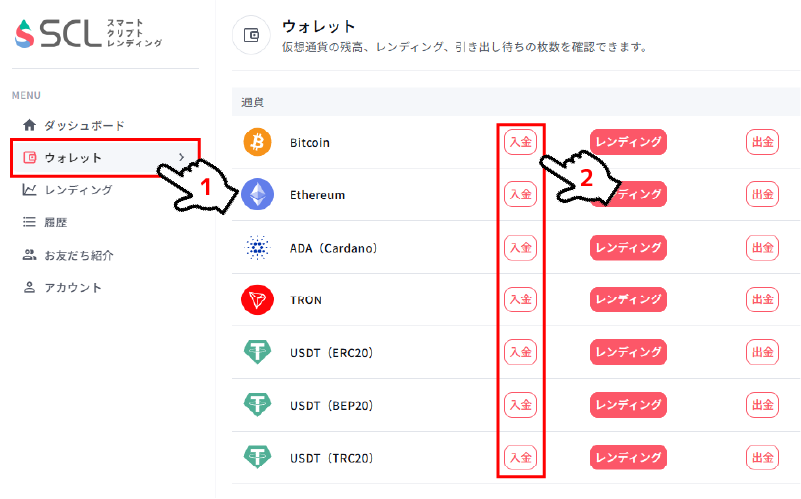Click the TRON coin icon
Viewport: 801px width, 499px height.
point(257,299)
